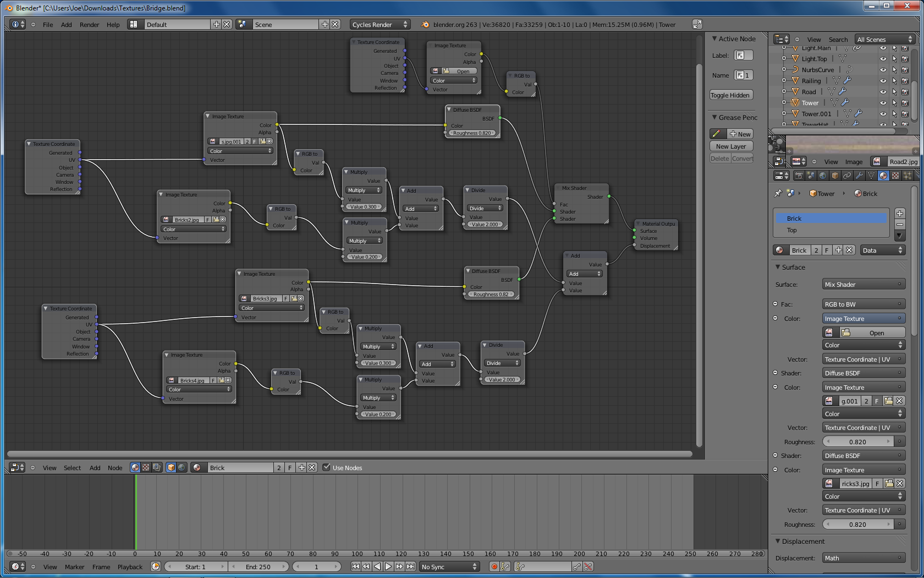Adjust Roughness 0.820 in top Diffuse BSDF node
924x578 pixels.
[471, 133]
